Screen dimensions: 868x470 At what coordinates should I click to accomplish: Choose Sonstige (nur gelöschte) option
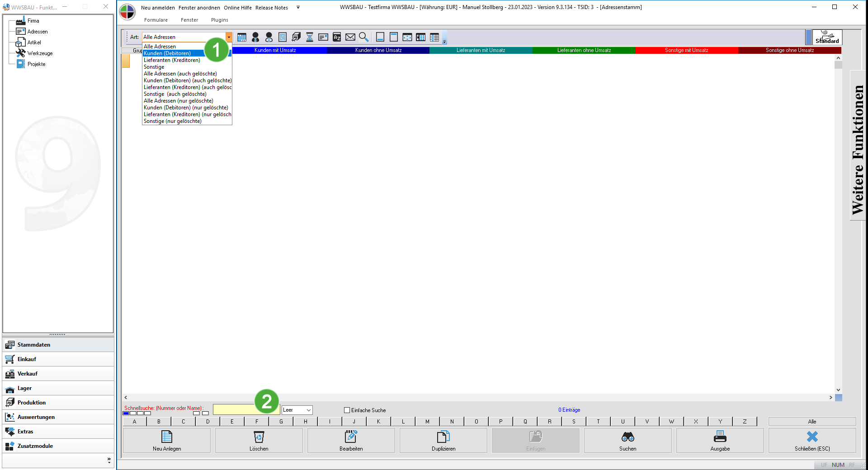(x=187, y=121)
